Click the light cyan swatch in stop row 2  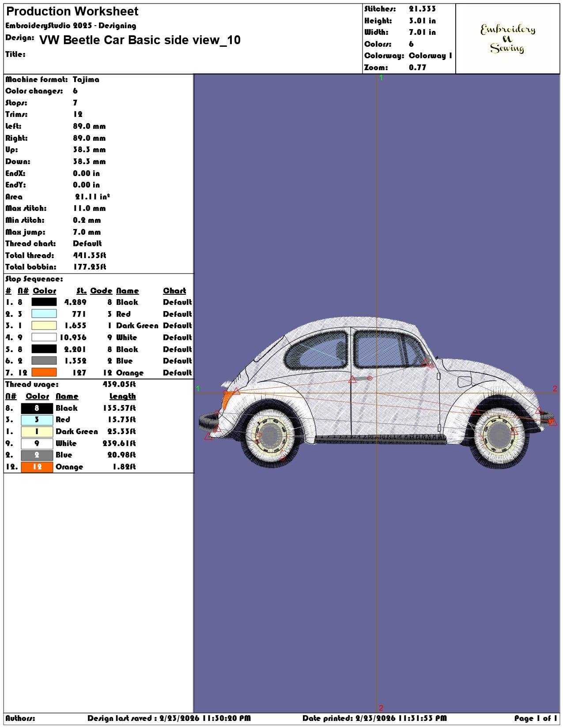point(44,314)
